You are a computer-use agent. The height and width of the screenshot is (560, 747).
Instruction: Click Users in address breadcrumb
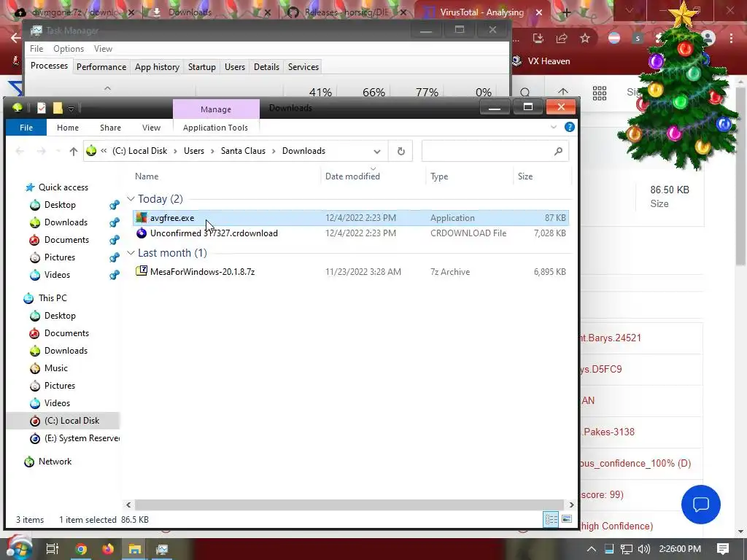(x=194, y=151)
